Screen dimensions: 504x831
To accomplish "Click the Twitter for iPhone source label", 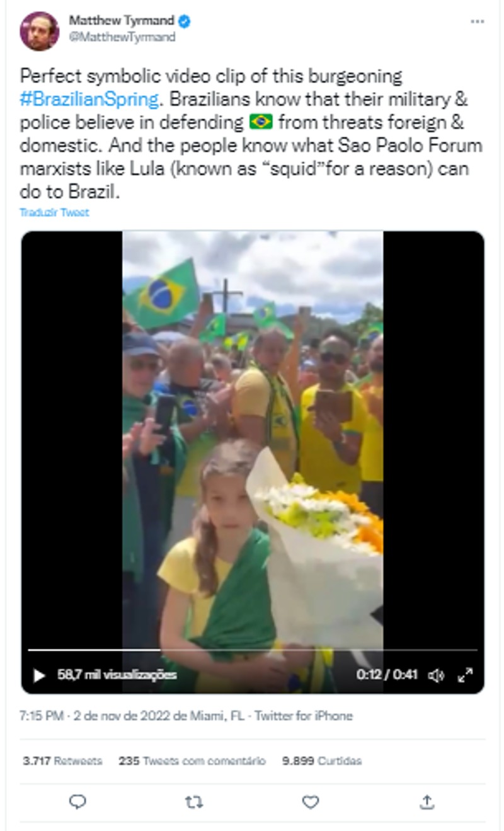I will pos(304,716).
